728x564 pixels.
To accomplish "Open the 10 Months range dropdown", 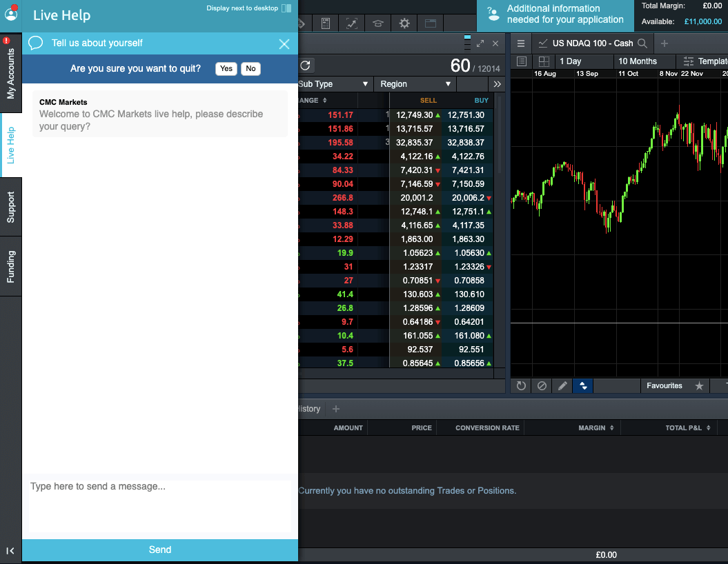I will point(645,61).
